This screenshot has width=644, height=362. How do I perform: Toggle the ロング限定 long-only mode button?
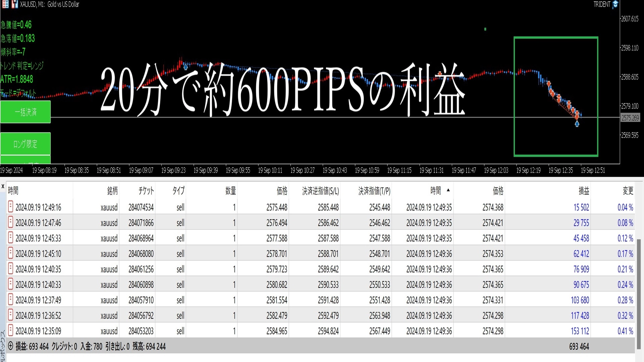pos(25,144)
